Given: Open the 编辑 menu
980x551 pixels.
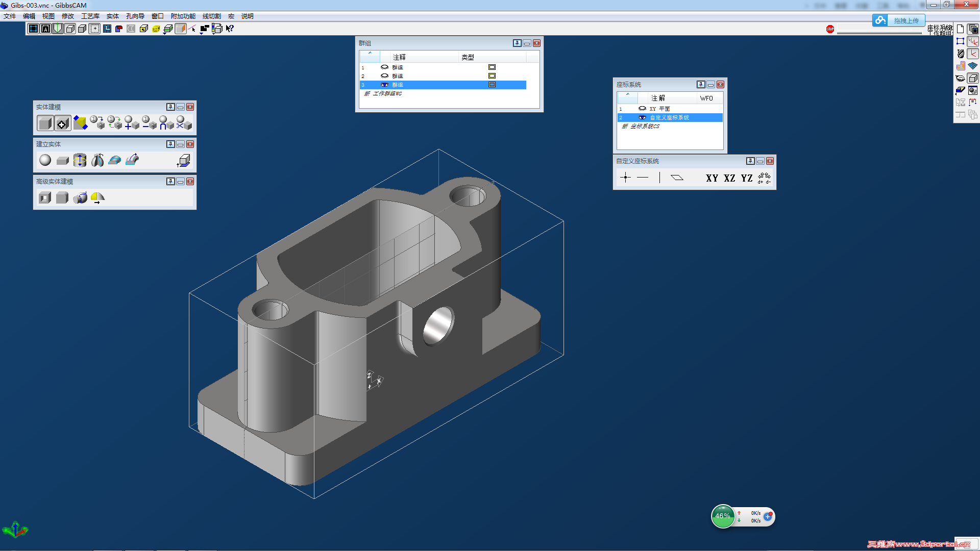Looking at the screenshot, I should [29, 16].
